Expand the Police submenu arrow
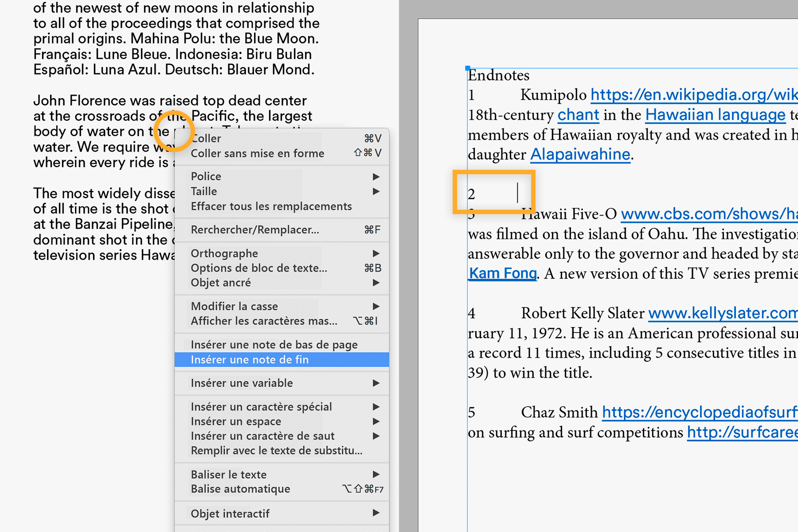Screen dimensions: 798x532 click(376, 176)
